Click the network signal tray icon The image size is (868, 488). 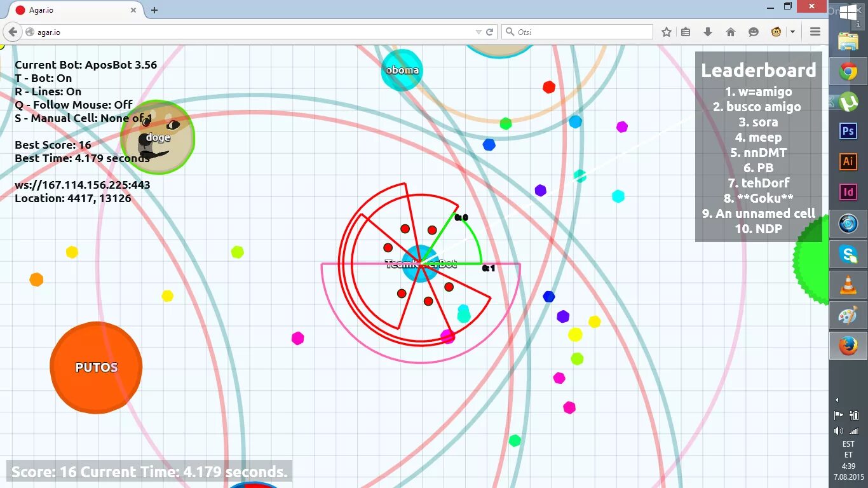click(x=853, y=431)
